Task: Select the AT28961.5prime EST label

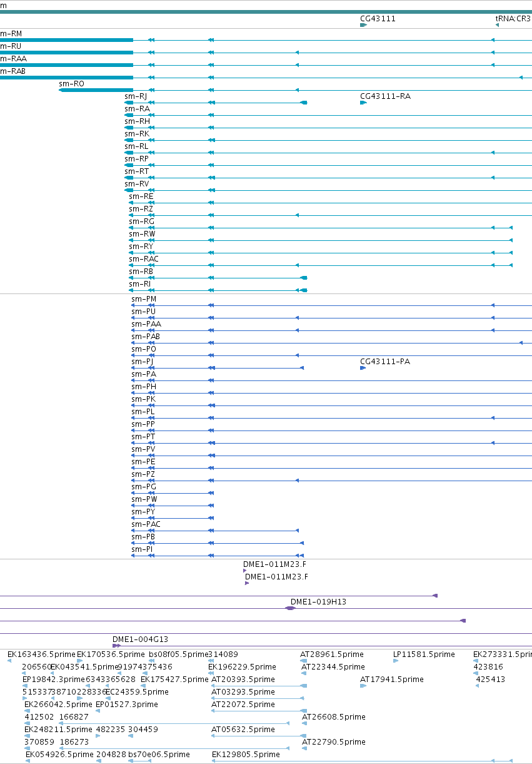Action: pos(332,654)
